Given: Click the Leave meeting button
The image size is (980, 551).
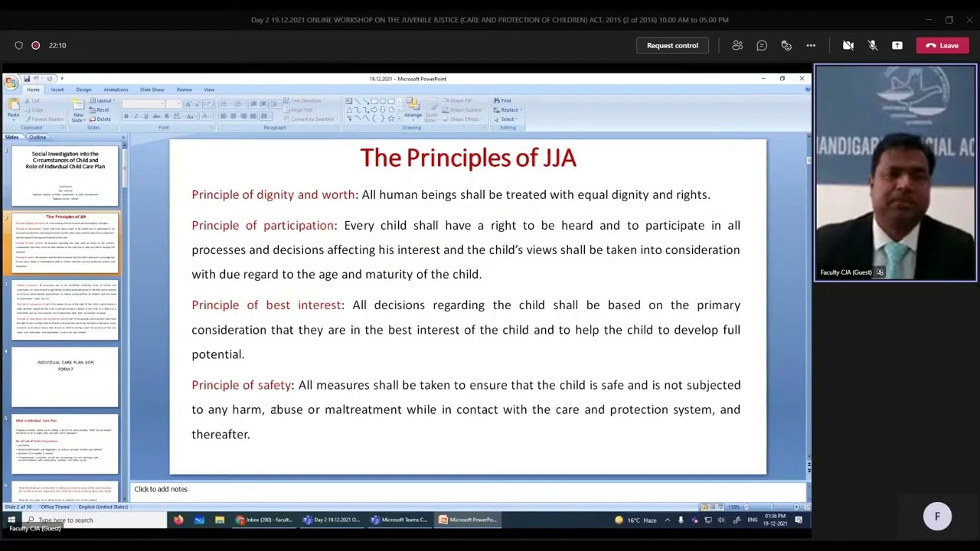Looking at the screenshot, I should [x=942, y=45].
